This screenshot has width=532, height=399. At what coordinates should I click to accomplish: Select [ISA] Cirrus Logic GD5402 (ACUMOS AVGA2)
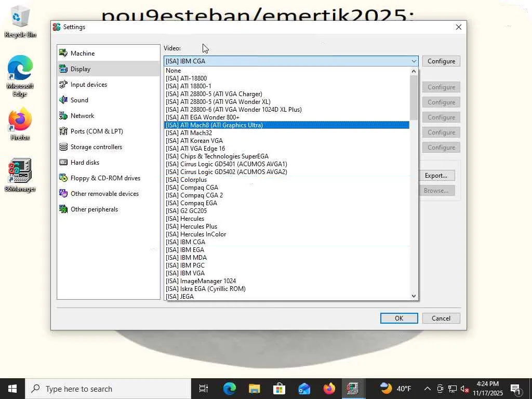click(287, 172)
